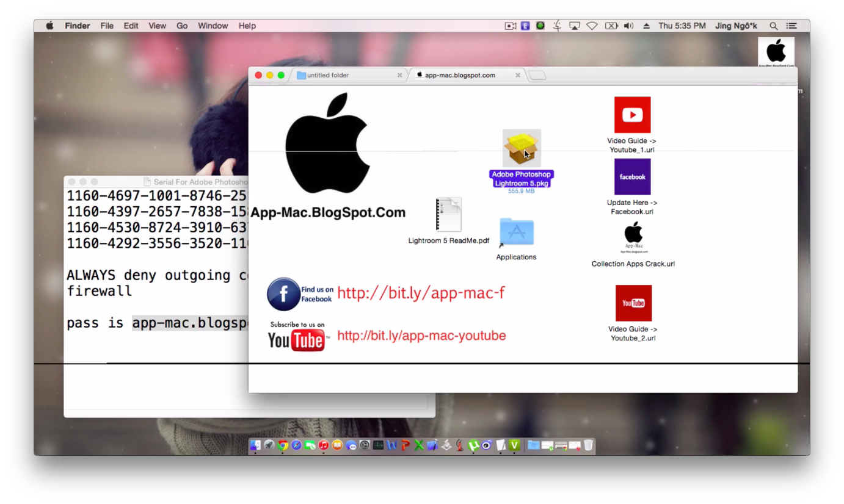Open Finder from the Dock

255,445
